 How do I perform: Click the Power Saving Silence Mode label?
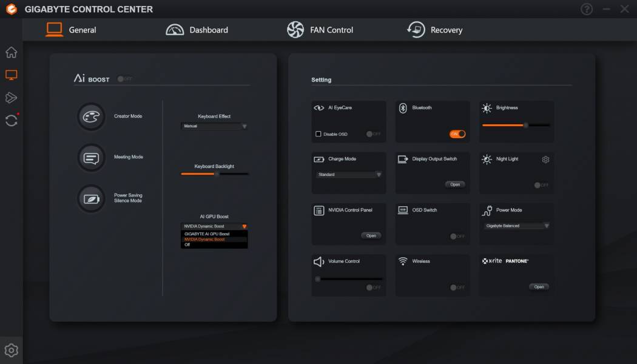tap(128, 198)
